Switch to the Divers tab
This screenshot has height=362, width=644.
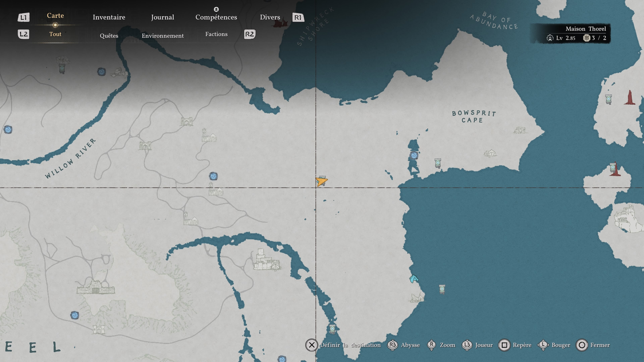point(270,17)
